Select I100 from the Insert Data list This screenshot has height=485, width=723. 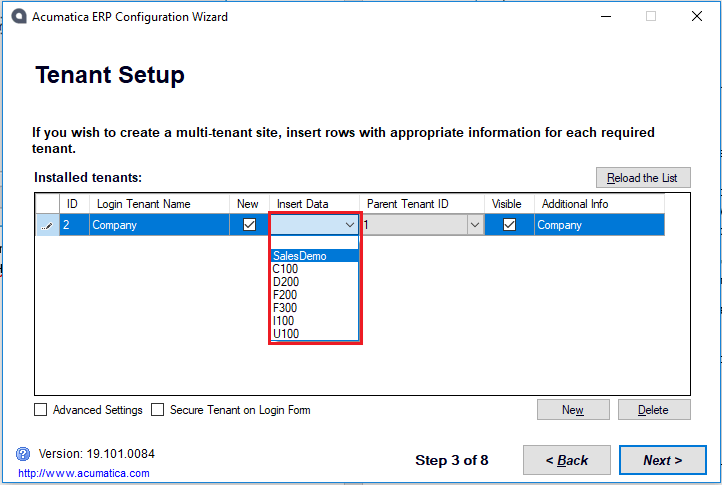pyautogui.click(x=314, y=320)
